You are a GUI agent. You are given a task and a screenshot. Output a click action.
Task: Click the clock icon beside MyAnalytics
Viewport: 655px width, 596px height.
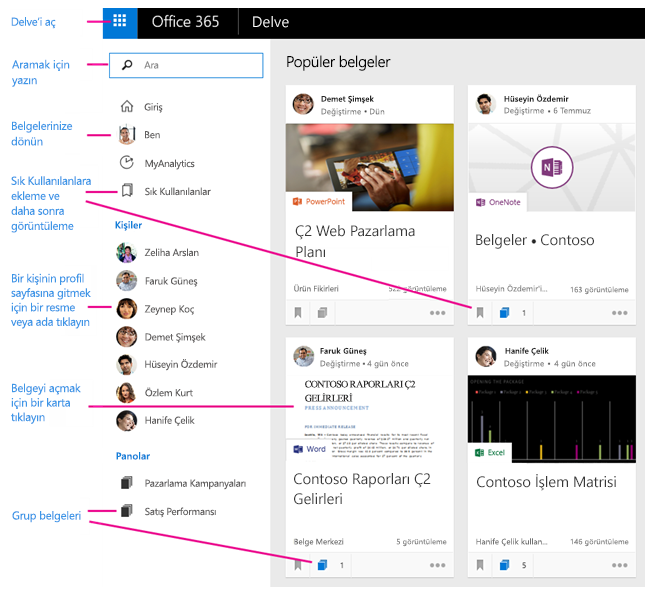(127, 162)
